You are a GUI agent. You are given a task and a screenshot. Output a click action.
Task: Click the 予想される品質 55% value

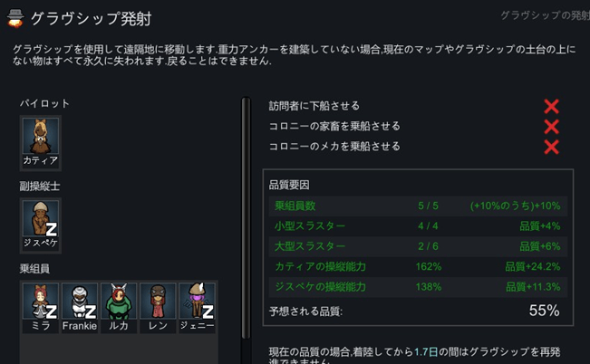click(x=544, y=311)
